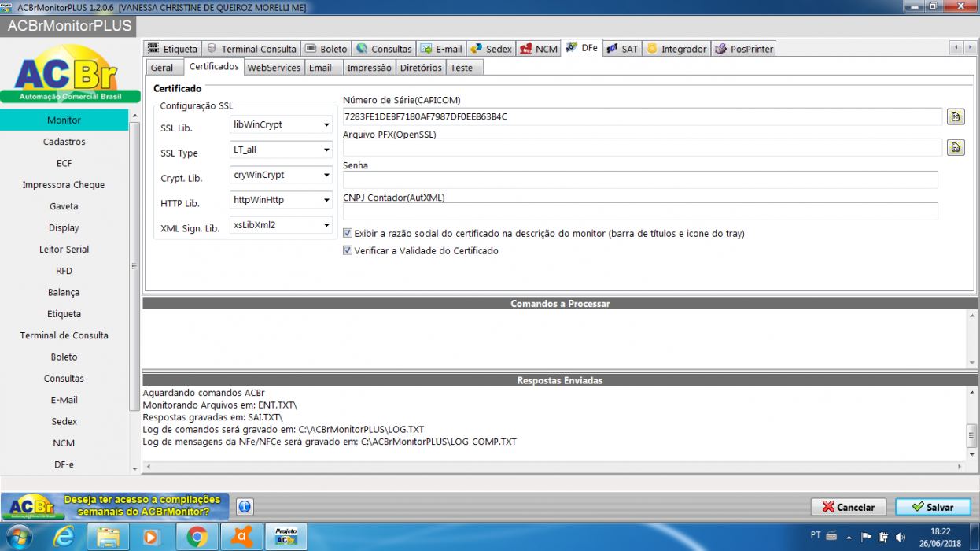Open Impressora Cheque in the sidebar
Image resolution: width=980 pixels, height=551 pixels.
tap(64, 185)
